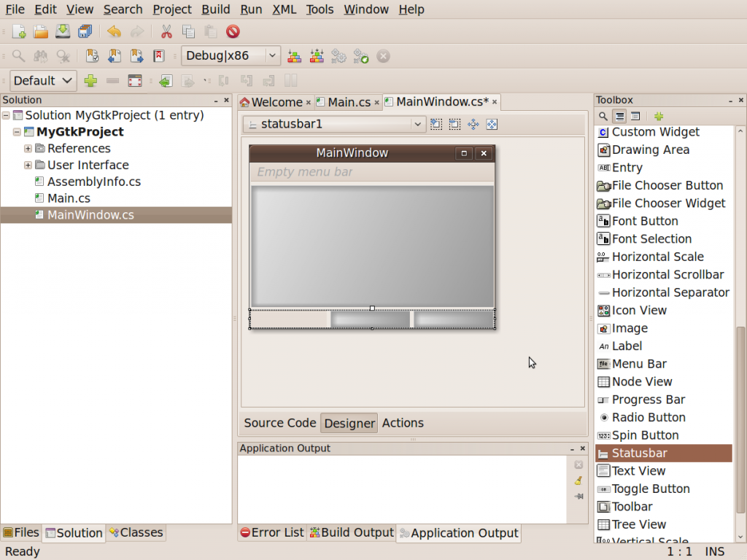
Task: Open the File menu
Action: pos(15,9)
